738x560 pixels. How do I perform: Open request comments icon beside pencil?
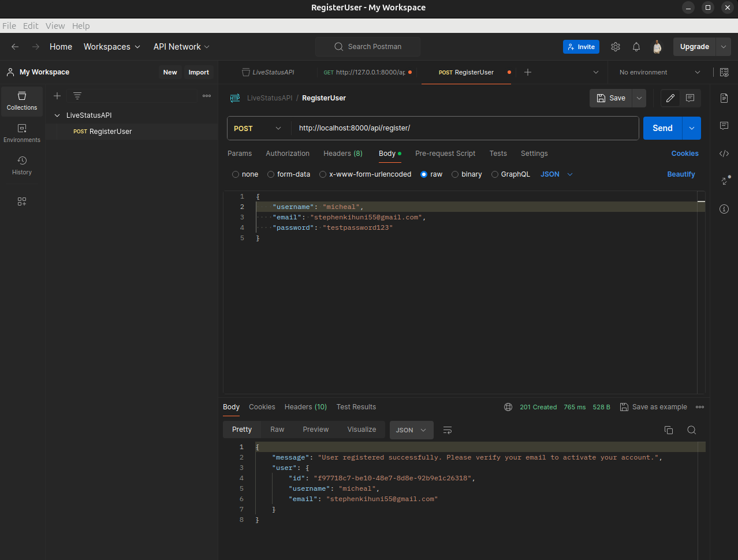[690, 98]
